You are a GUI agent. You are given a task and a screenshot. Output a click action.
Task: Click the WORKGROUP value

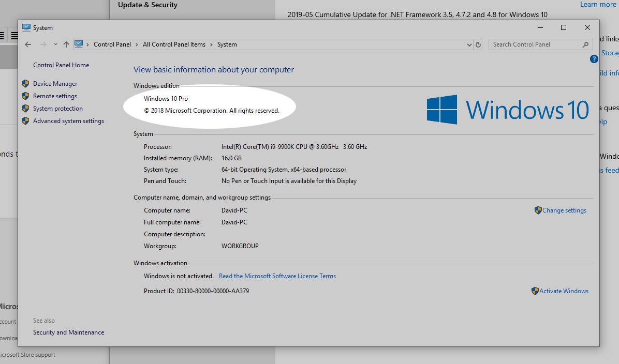[x=240, y=246]
